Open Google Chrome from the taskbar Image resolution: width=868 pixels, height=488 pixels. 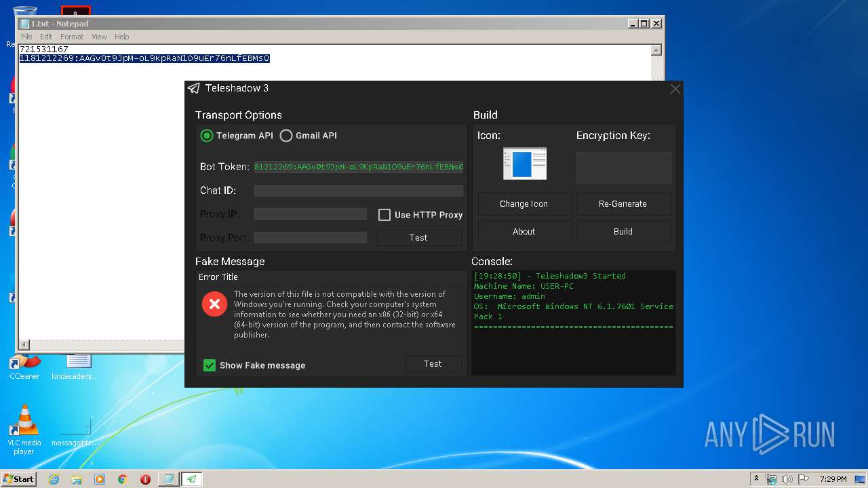[x=123, y=479]
